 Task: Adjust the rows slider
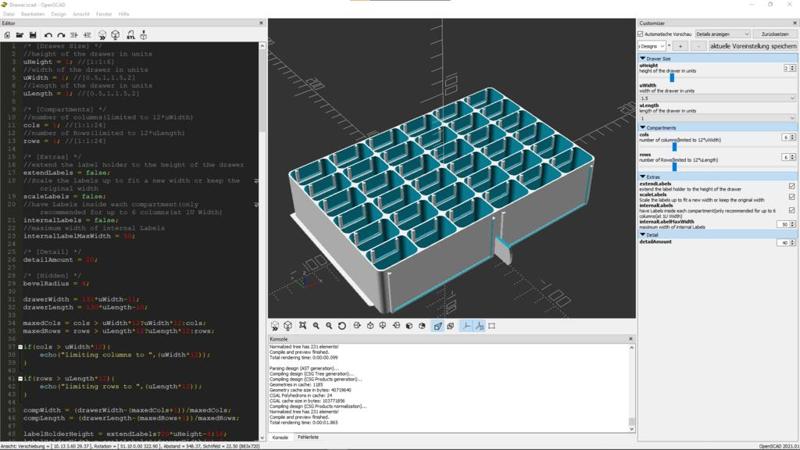[x=674, y=166]
